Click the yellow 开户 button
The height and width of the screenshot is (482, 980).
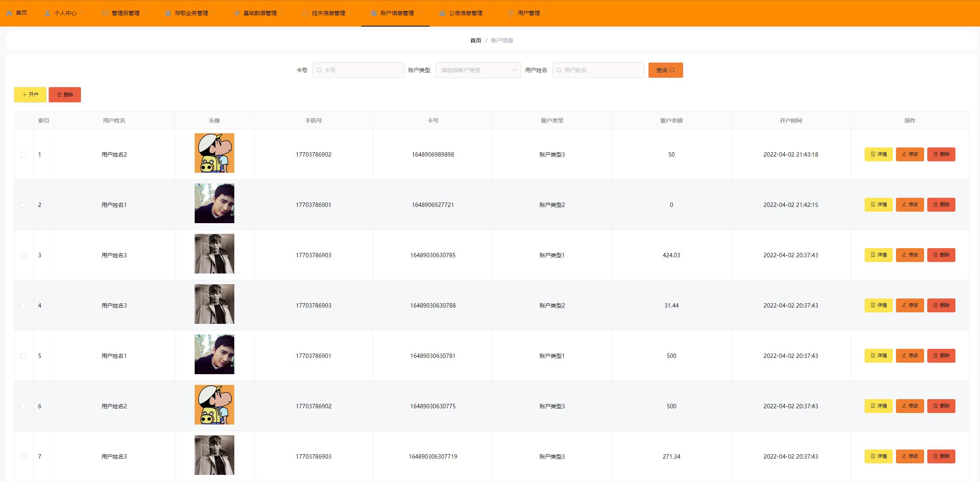pos(30,95)
